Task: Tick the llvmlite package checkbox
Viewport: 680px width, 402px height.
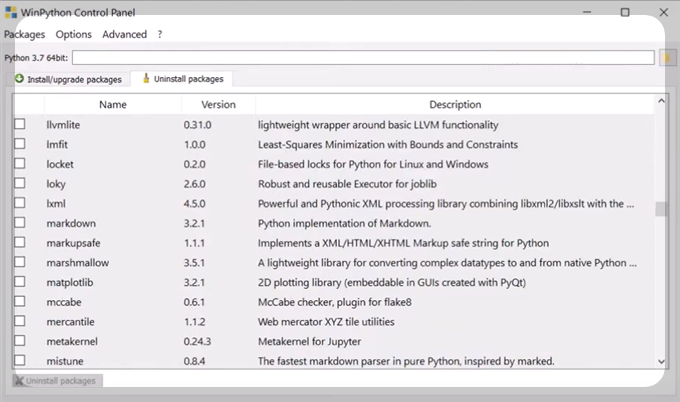Action: coord(20,124)
